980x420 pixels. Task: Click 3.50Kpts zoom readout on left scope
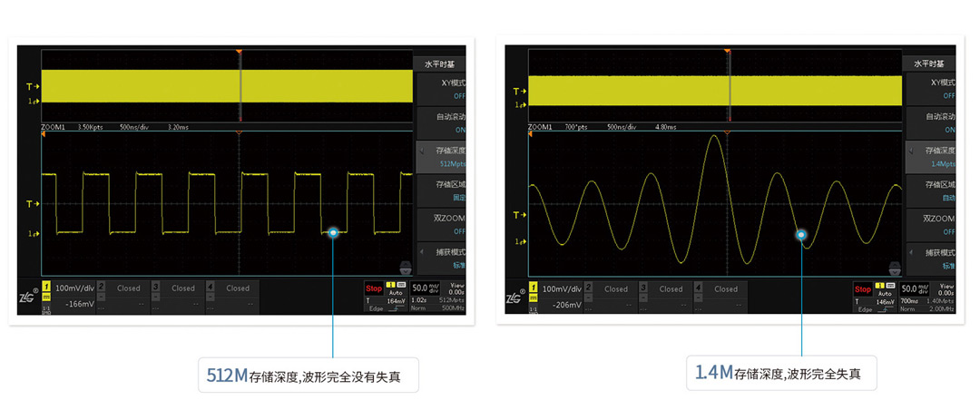(89, 126)
